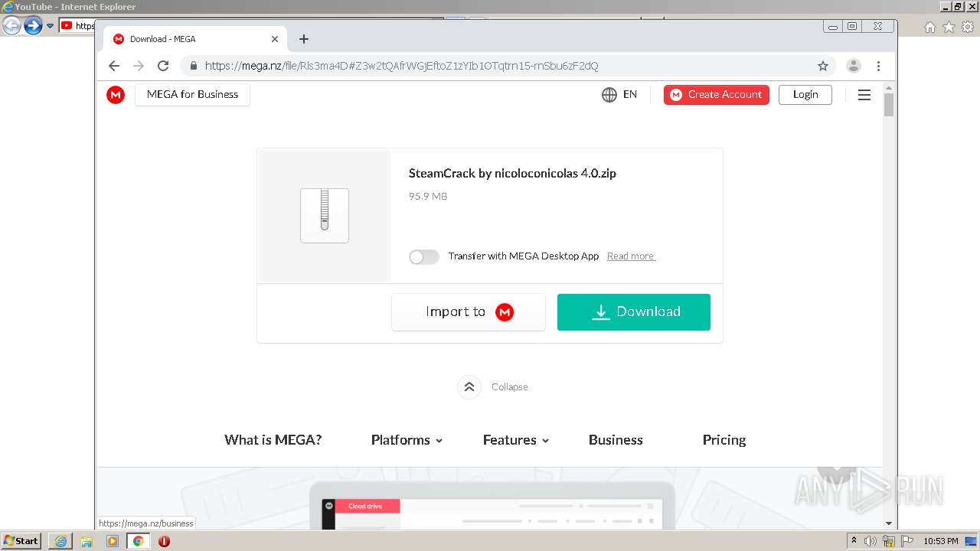Open the Business menu item
Viewport: 980px width, 551px height.
pos(616,440)
